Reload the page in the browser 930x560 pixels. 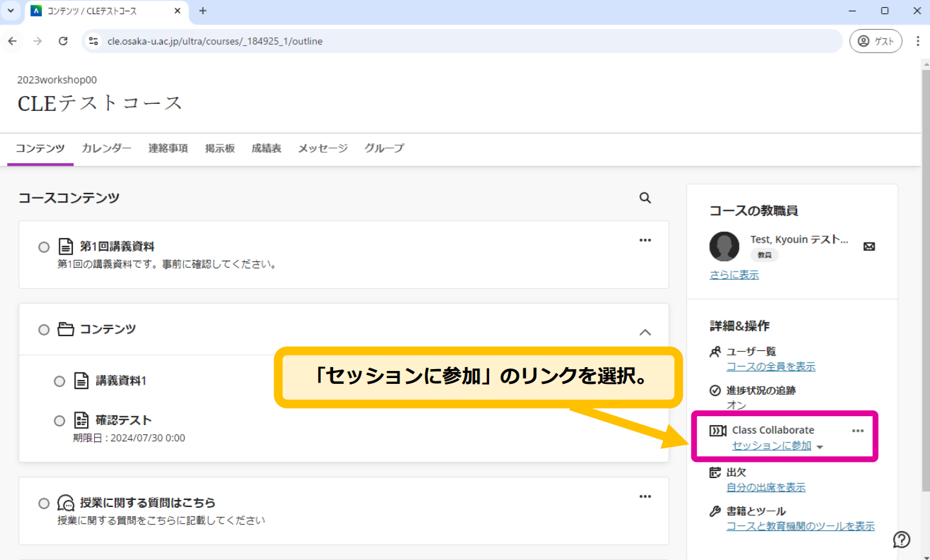63,41
